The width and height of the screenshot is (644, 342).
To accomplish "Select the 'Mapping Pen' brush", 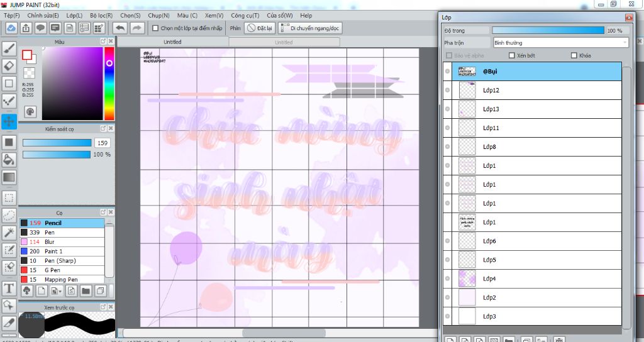I will pos(62,280).
